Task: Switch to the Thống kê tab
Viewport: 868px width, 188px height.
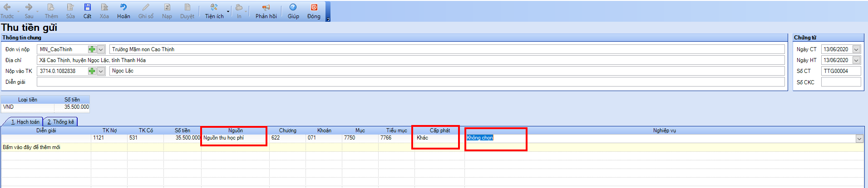Action: pyautogui.click(x=61, y=122)
